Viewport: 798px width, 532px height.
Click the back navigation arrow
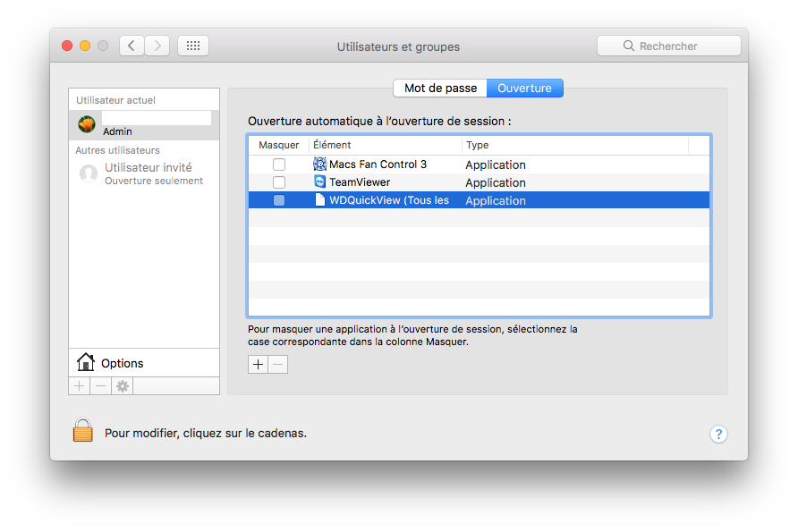click(x=132, y=46)
